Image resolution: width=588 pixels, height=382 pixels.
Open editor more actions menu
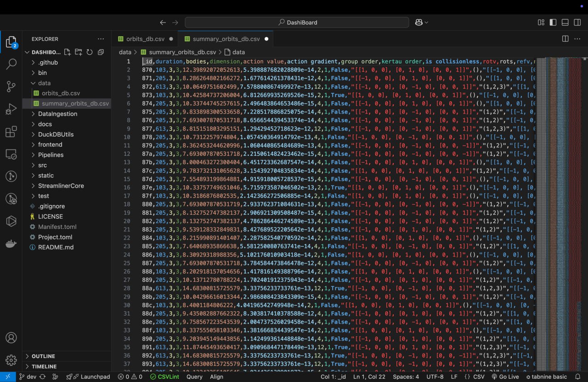point(577,39)
